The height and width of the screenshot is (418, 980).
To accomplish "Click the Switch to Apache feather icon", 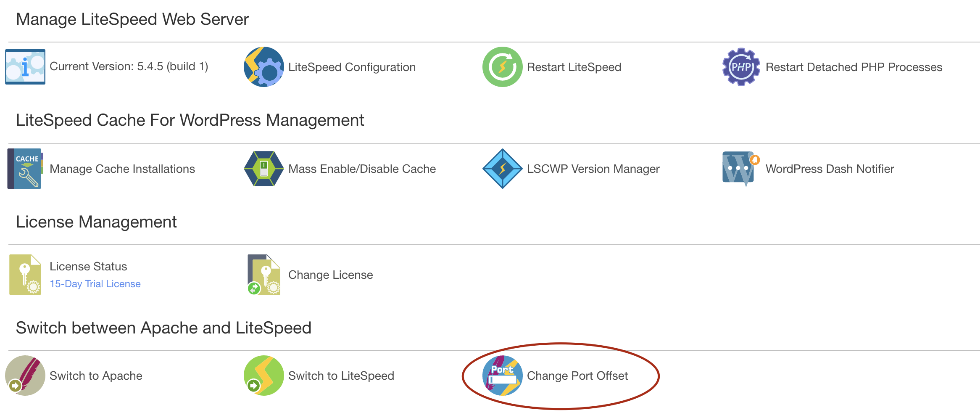I will click(25, 376).
